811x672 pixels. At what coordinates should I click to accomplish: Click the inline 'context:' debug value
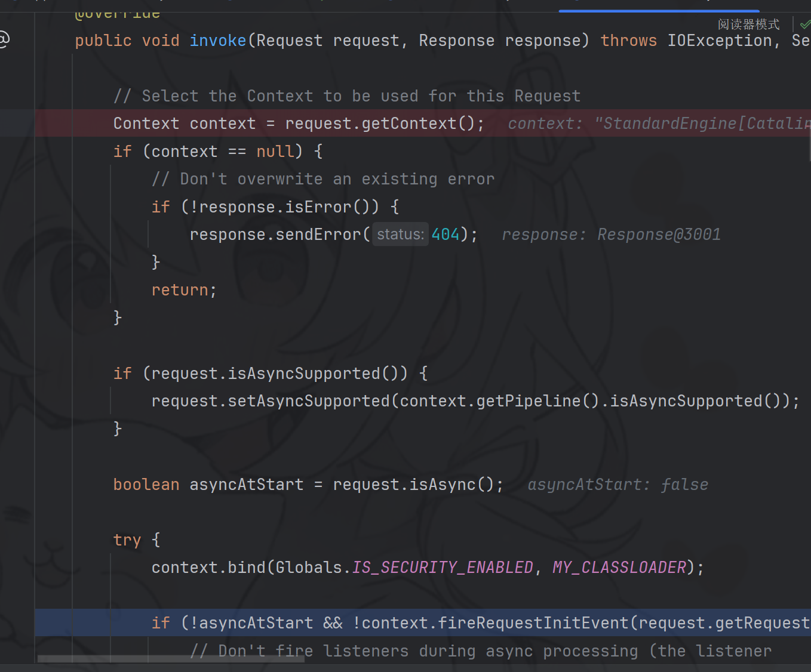(657, 124)
